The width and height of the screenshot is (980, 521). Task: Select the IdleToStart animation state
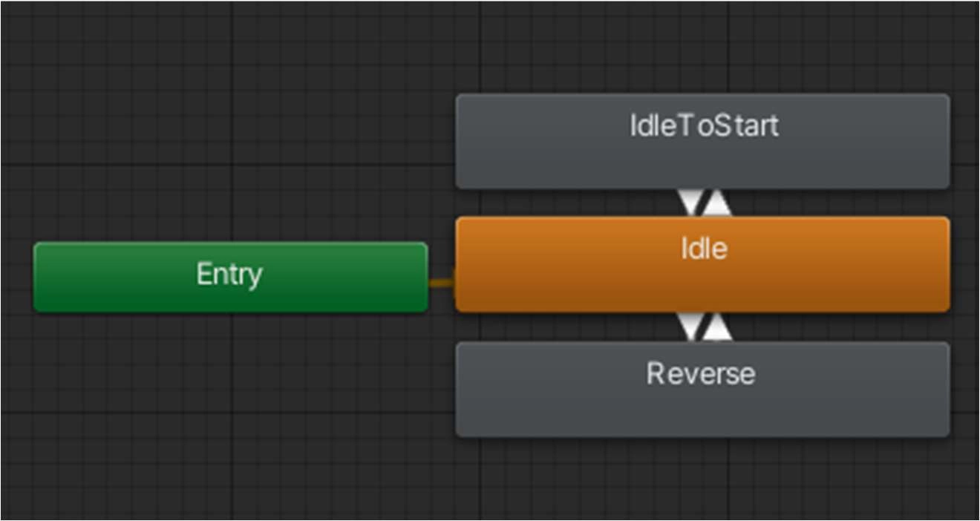click(702, 141)
